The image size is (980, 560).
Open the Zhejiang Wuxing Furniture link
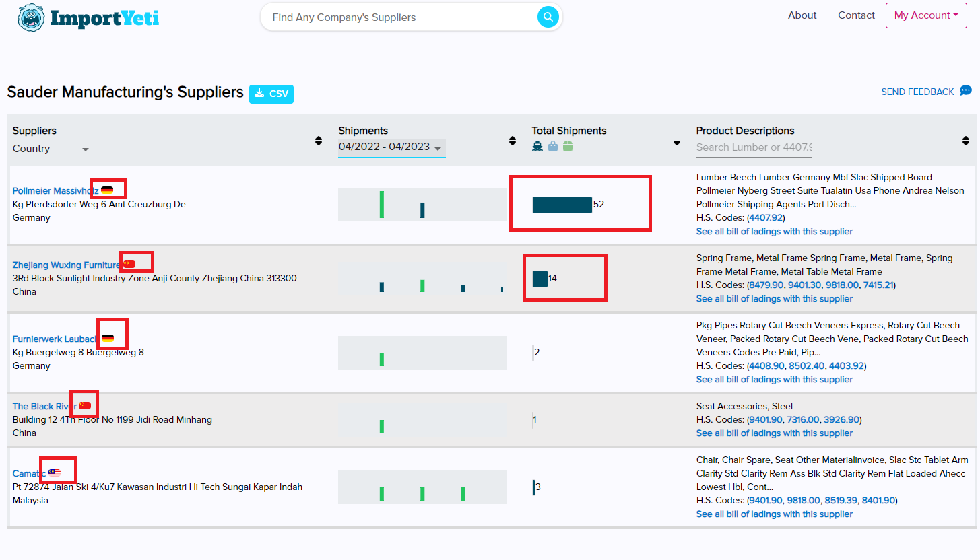[x=67, y=265]
